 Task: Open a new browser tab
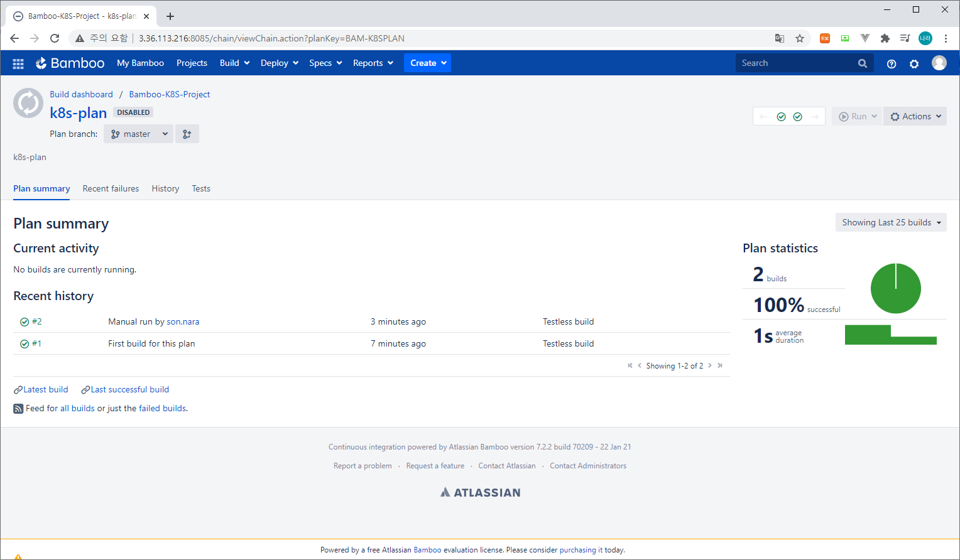[170, 16]
